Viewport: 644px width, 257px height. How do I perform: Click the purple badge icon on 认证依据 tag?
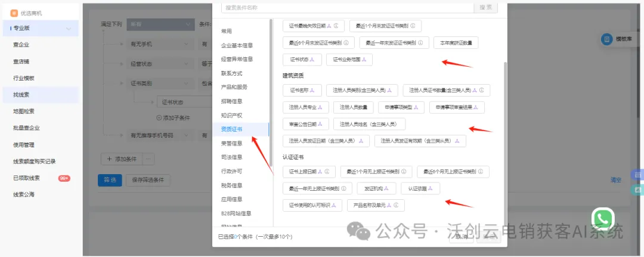(x=430, y=188)
